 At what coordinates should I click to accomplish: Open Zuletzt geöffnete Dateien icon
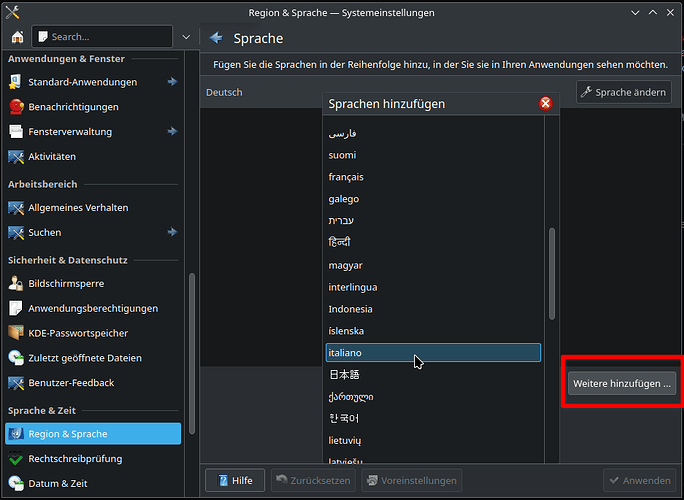click(x=16, y=358)
